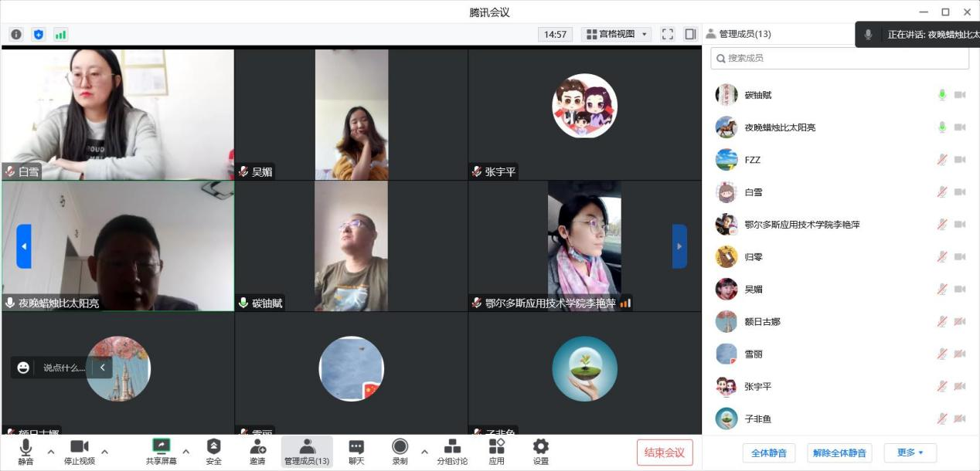The width and height of the screenshot is (980, 471).
Task: Open the meeting info icon
Action: [x=16, y=34]
